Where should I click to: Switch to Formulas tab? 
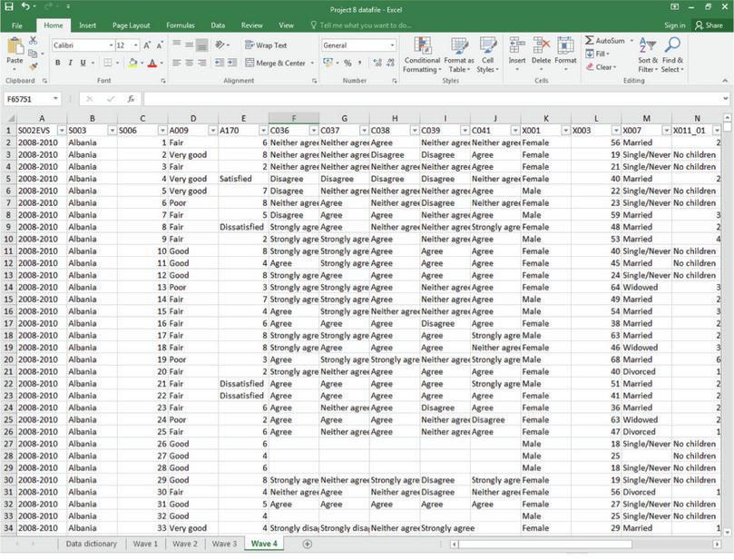pyautogui.click(x=181, y=25)
